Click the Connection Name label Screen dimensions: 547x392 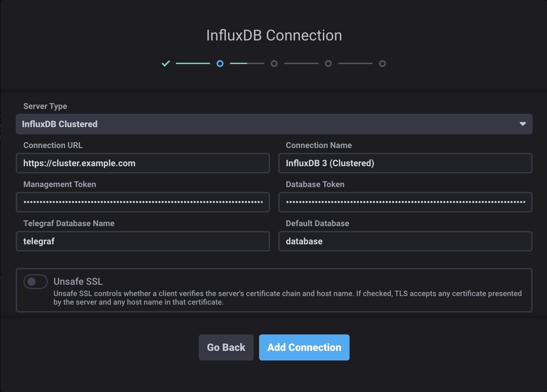point(319,145)
